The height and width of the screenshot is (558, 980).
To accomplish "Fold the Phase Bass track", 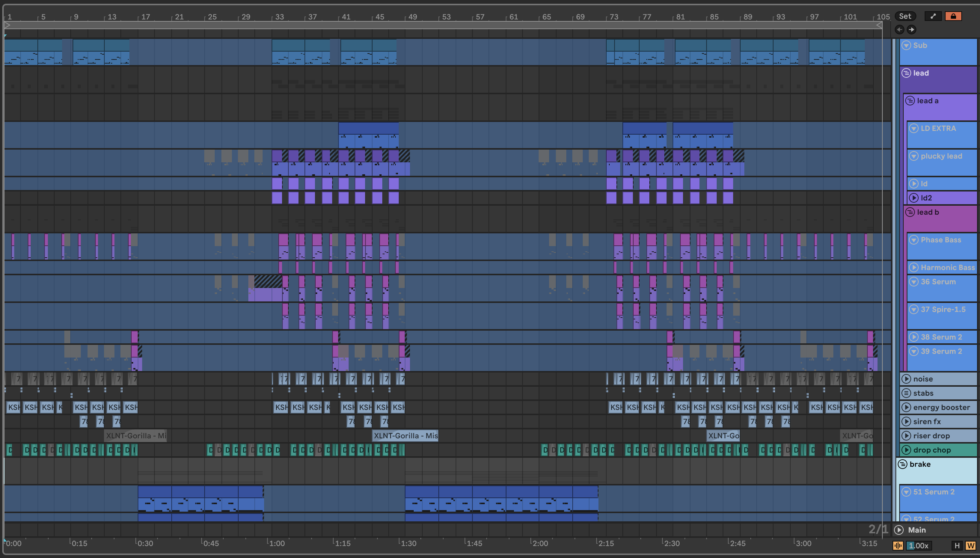I will [x=914, y=240].
